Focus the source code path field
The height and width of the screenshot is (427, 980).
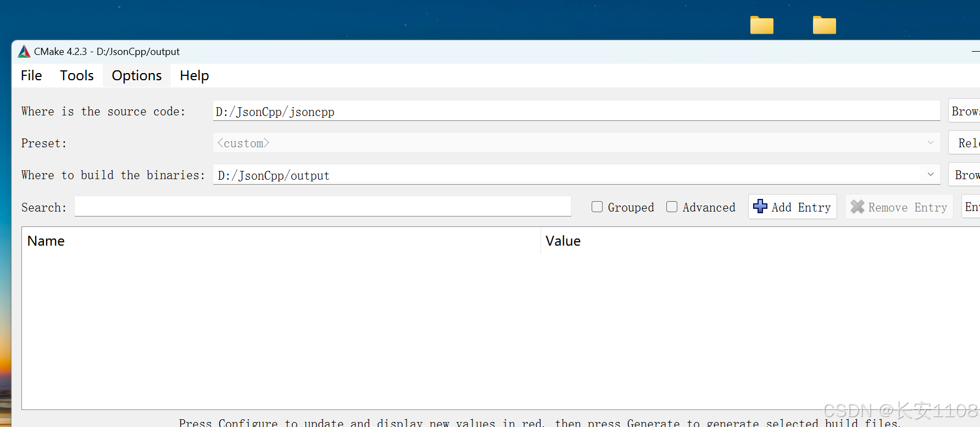tap(576, 111)
